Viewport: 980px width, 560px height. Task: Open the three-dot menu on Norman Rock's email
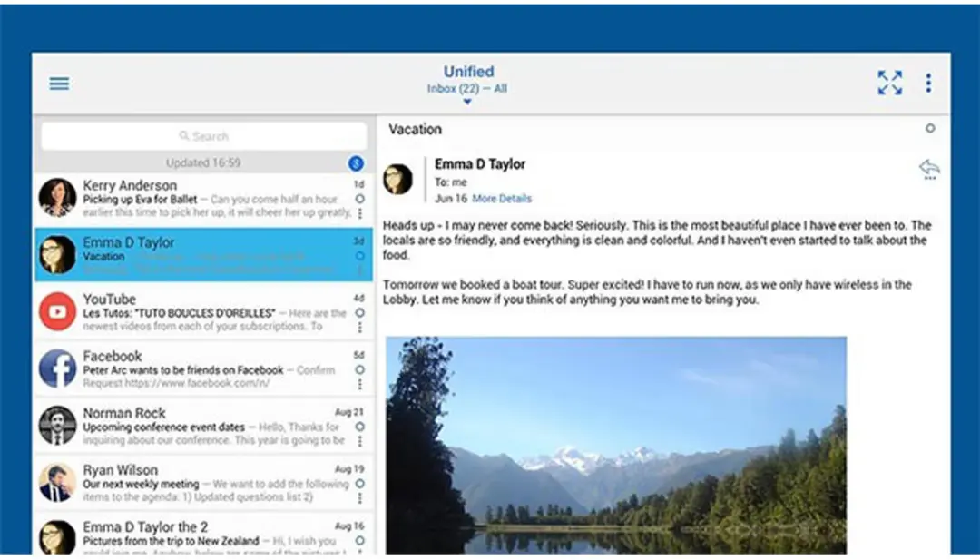tap(360, 440)
